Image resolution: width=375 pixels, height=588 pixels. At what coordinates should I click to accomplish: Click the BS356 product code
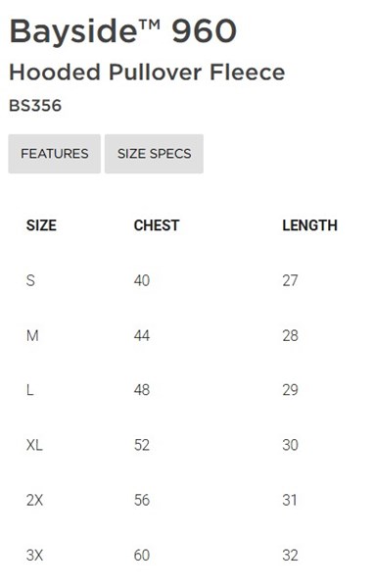[x=35, y=106]
